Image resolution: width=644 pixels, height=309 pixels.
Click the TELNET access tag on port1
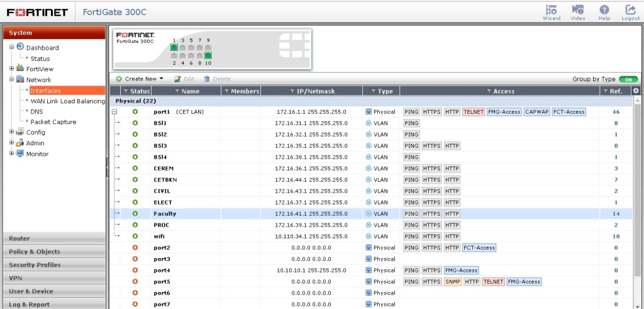[473, 112]
